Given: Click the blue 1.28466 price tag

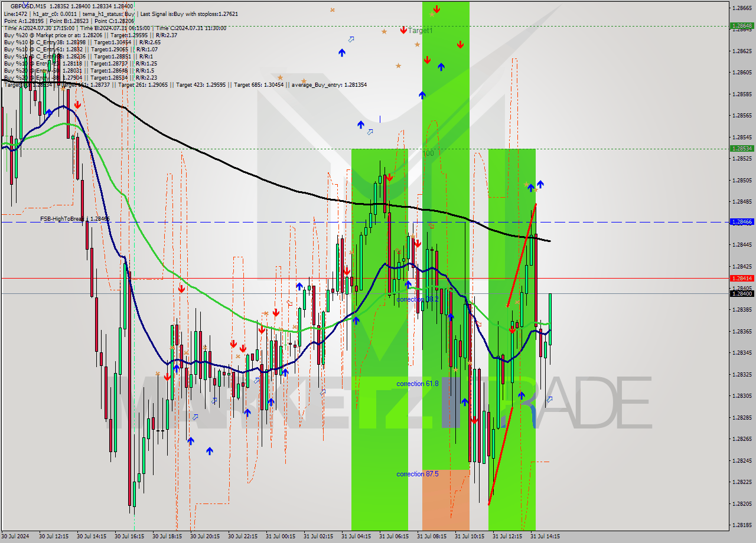Looking at the screenshot, I should pyautogui.click(x=742, y=222).
